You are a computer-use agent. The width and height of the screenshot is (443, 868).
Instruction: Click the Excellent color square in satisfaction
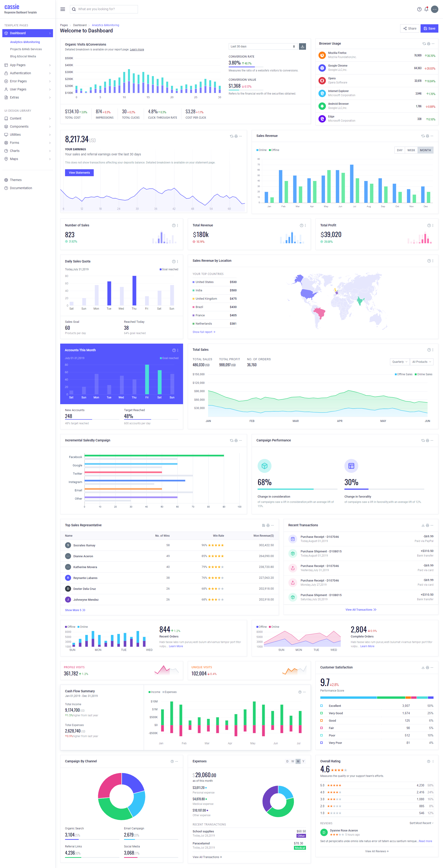[321, 706]
